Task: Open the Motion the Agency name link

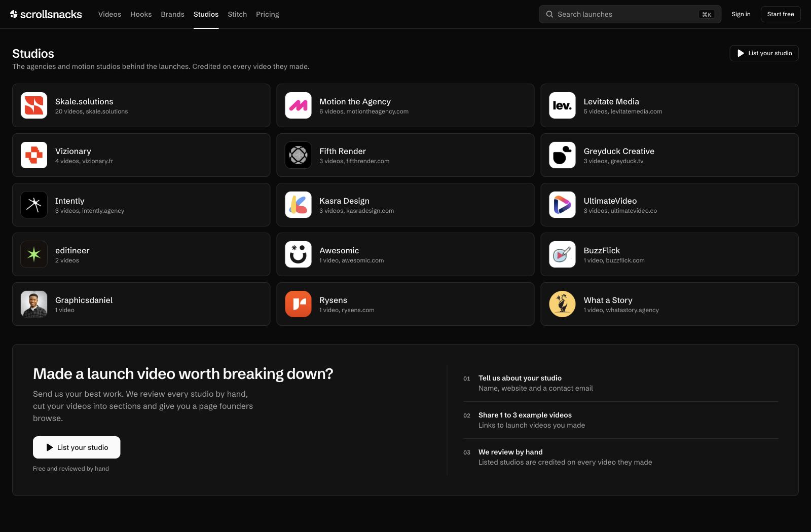Action: coord(355,101)
